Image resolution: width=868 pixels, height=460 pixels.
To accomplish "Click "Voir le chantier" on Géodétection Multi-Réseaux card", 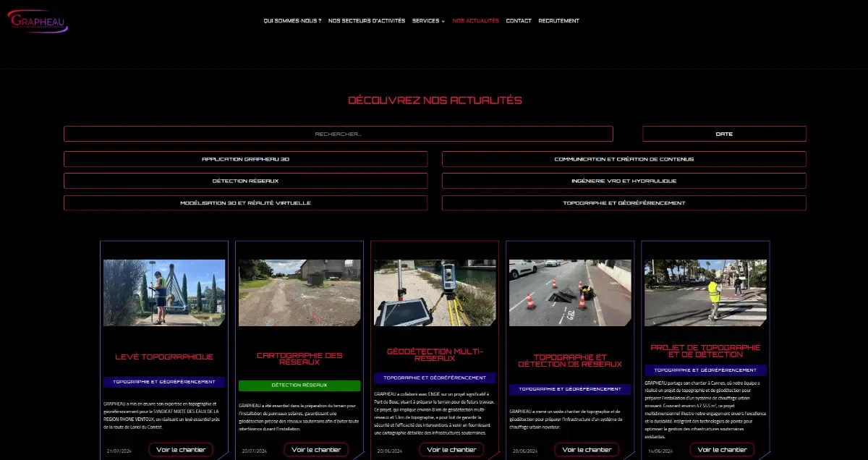I will point(451,449).
